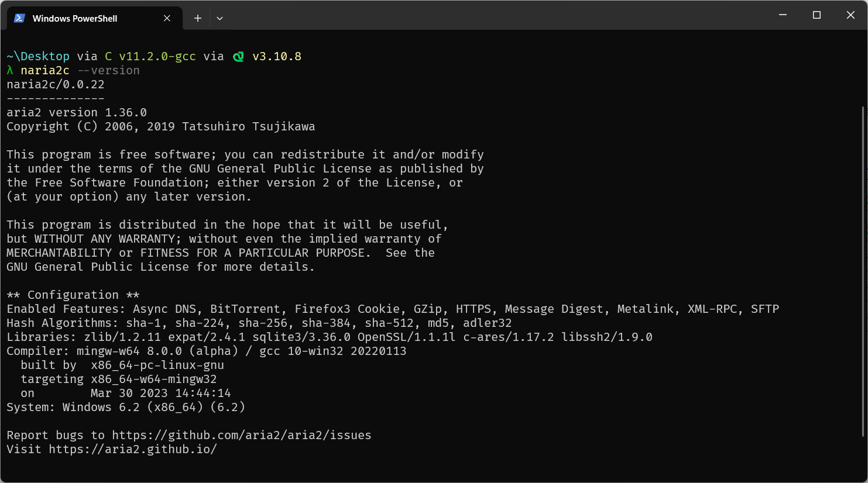This screenshot has height=483, width=868.
Task: Click the C v11.2.0-gcc version text
Action: click(150, 57)
